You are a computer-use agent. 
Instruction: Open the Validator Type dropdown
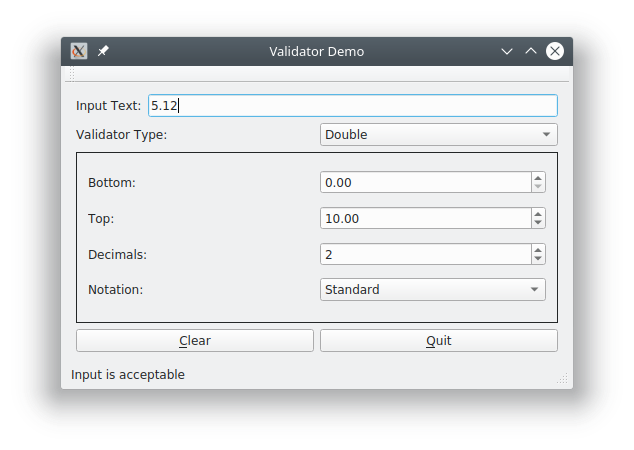[x=438, y=135]
